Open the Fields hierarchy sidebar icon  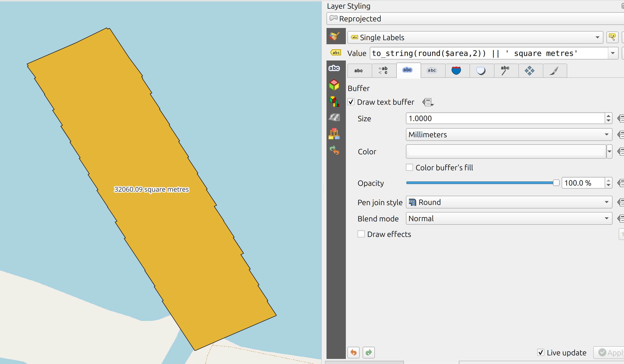(334, 134)
